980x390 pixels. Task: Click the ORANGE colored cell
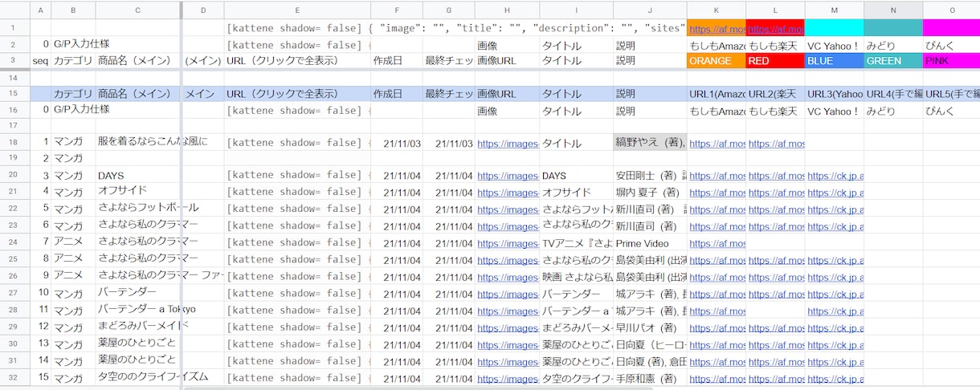[716, 61]
